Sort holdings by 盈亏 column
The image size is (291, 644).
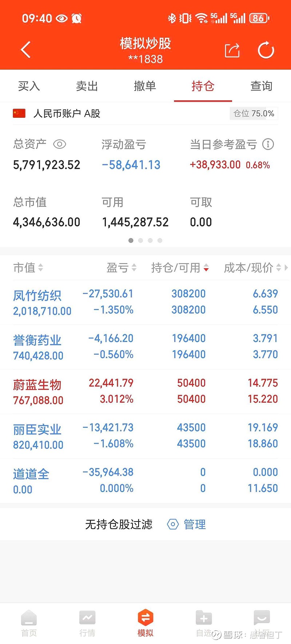(x=121, y=268)
